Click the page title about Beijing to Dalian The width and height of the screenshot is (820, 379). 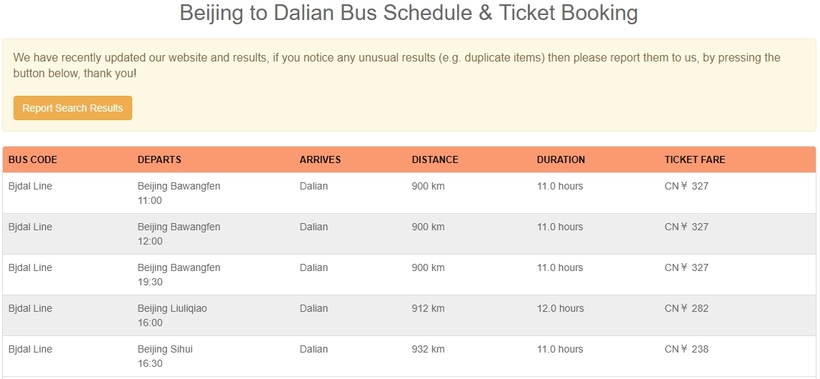coord(408,13)
